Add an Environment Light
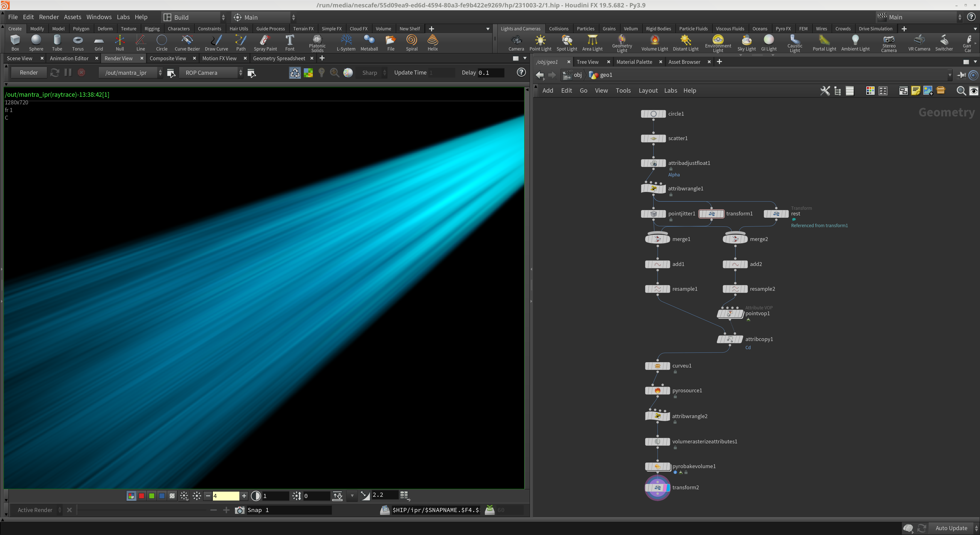 718,43
